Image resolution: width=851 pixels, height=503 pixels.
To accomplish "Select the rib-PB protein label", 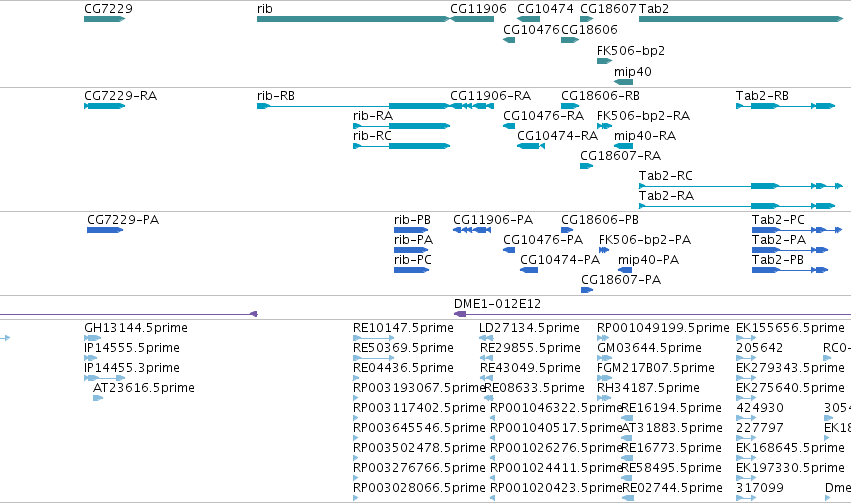I will [x=412, y=220].
